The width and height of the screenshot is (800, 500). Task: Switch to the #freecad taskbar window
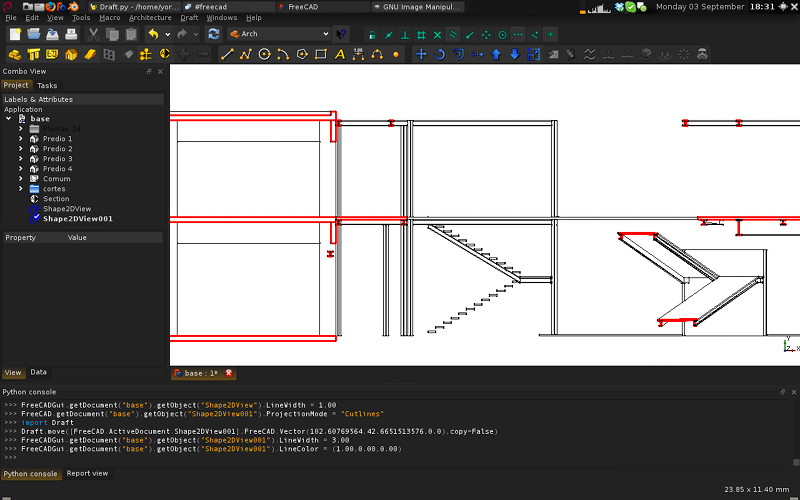pyautogui.click(x=230, y=7)
